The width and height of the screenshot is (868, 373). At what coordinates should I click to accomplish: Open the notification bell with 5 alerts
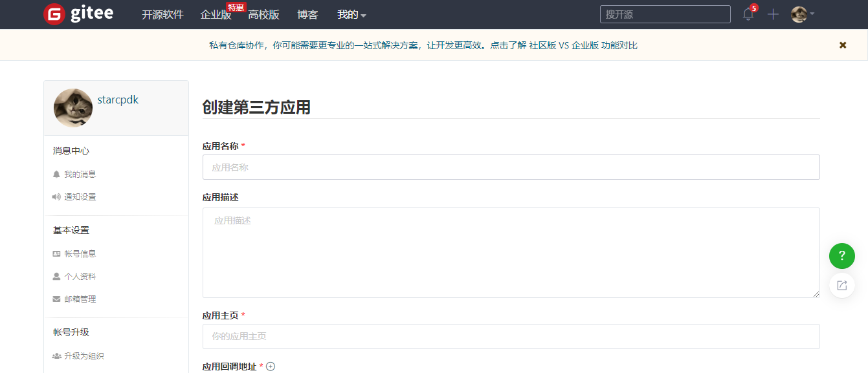749,14
